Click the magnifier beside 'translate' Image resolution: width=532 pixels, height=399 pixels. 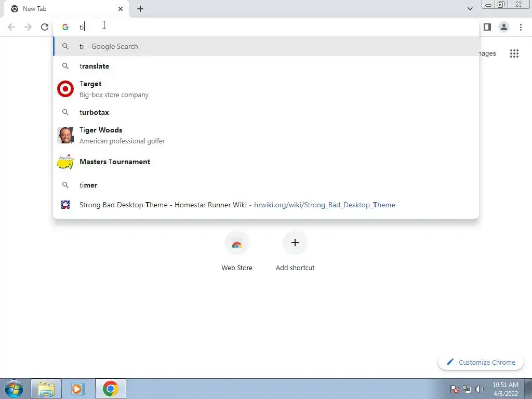pos(65,66)
